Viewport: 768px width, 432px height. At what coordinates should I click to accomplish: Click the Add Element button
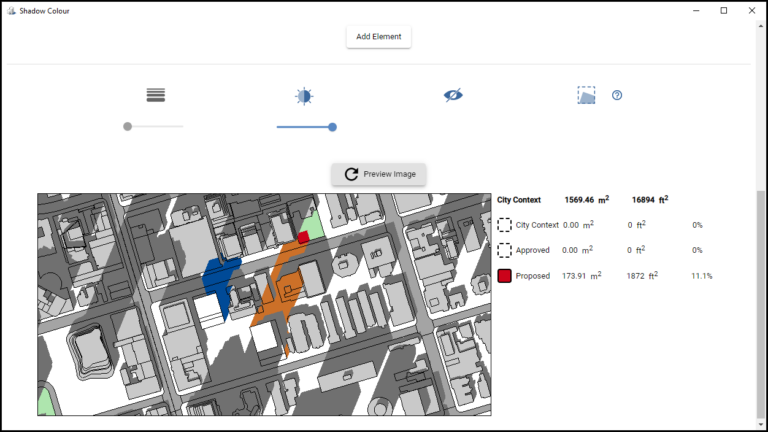tap(379, 37)
